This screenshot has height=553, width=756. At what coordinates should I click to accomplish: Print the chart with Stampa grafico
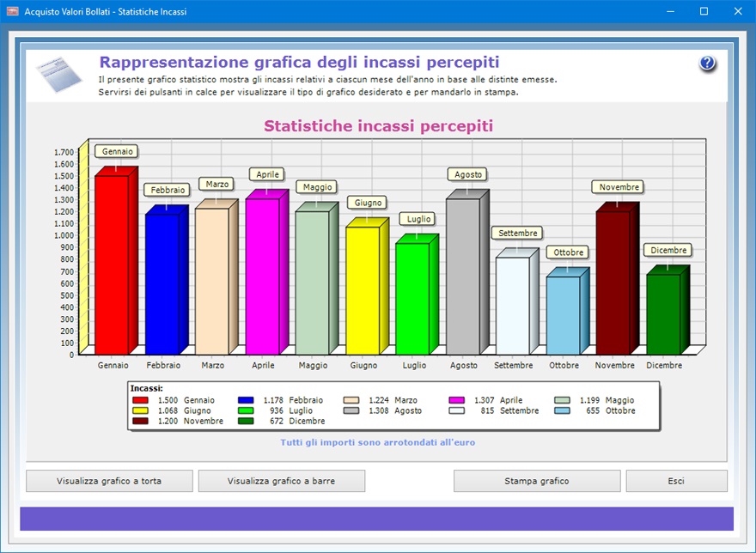pyautogui.click(x=537, y=481)
